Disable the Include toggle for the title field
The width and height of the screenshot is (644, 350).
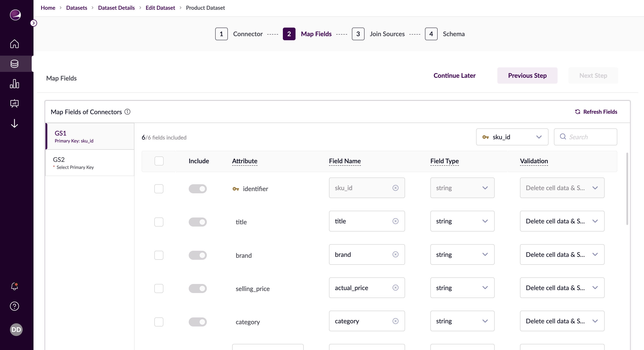pos(198,222)
